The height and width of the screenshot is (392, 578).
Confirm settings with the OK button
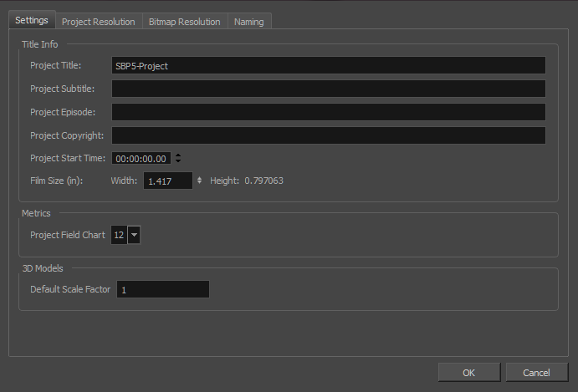(x=468, y=373)
